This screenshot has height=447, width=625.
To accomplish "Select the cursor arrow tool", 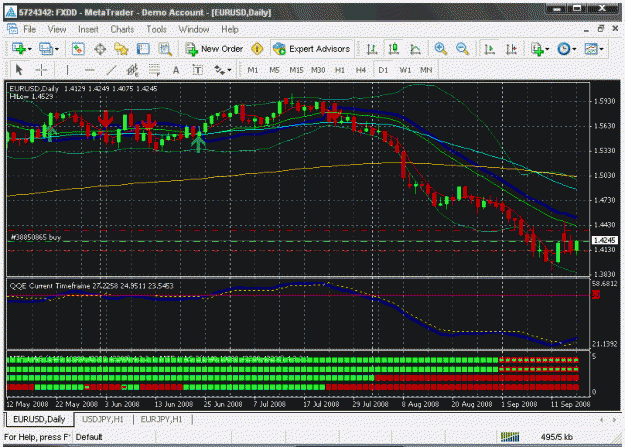I will point(19,70).
